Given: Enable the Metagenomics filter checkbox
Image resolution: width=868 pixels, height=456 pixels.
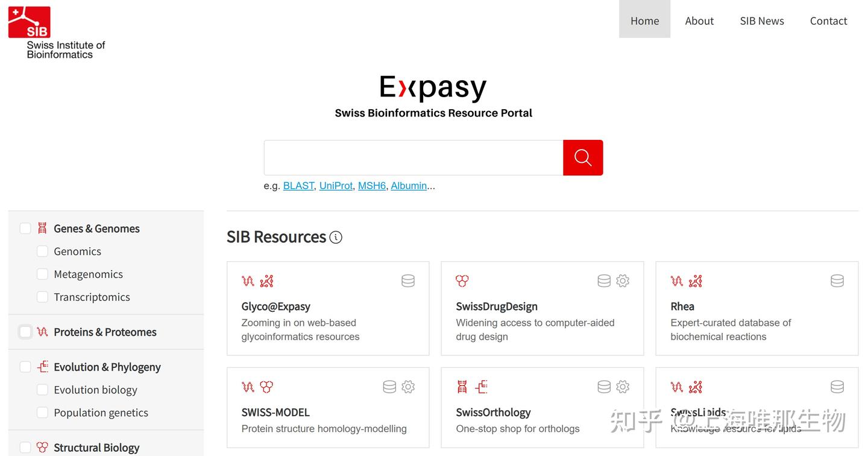Looking at the screenshot, I should pos(42,274).
